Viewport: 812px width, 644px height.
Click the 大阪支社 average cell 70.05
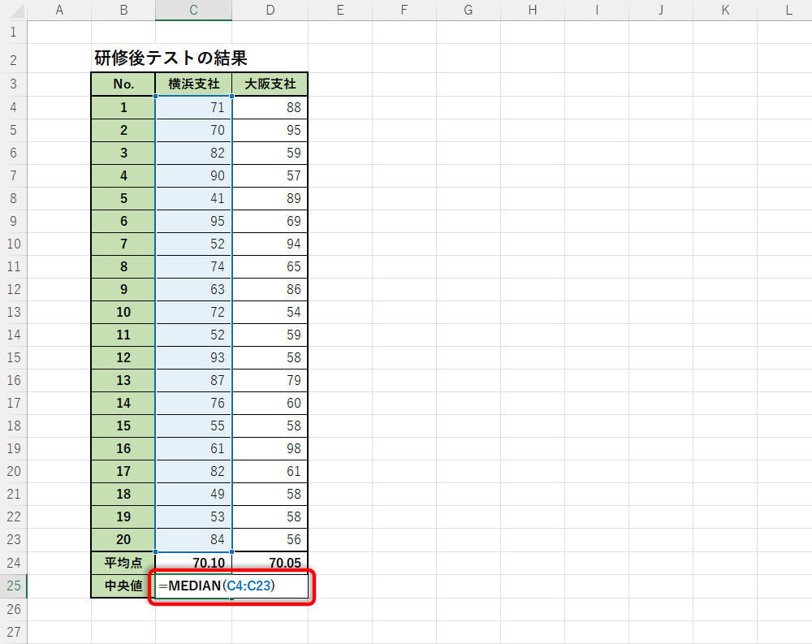(270, 563)
